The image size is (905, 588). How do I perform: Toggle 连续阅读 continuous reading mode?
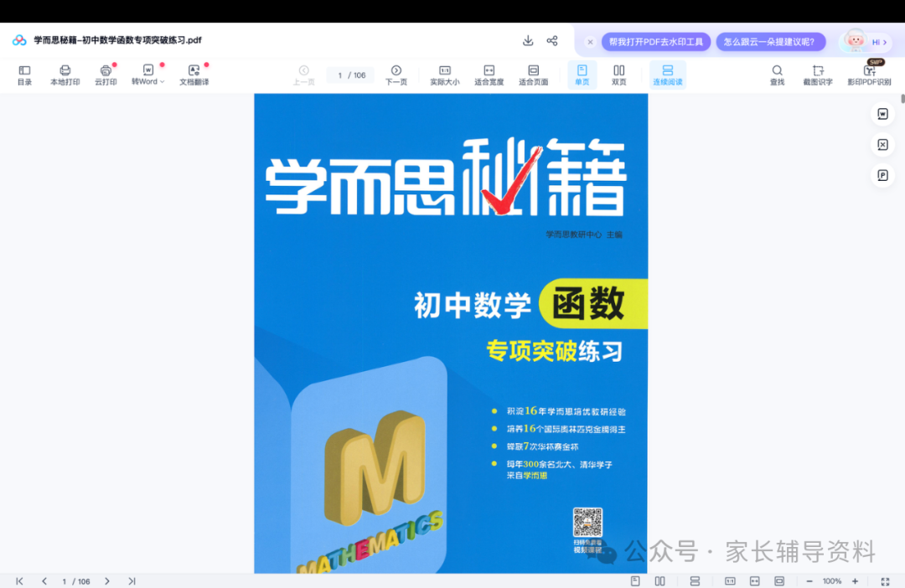click(x=668, y=75)
